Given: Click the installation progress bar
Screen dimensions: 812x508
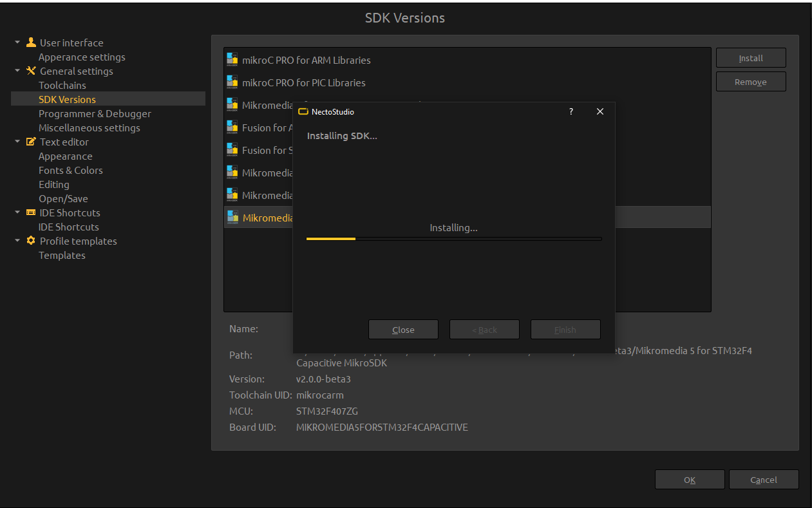Looking at the screenshot, I should [454, 239].
